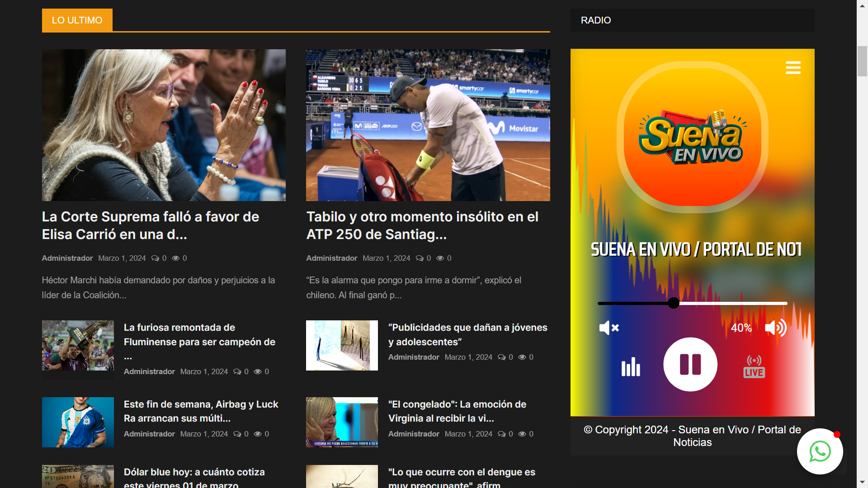
Task: Open "El congelado" Virginia article
Action: click(457, 411)
